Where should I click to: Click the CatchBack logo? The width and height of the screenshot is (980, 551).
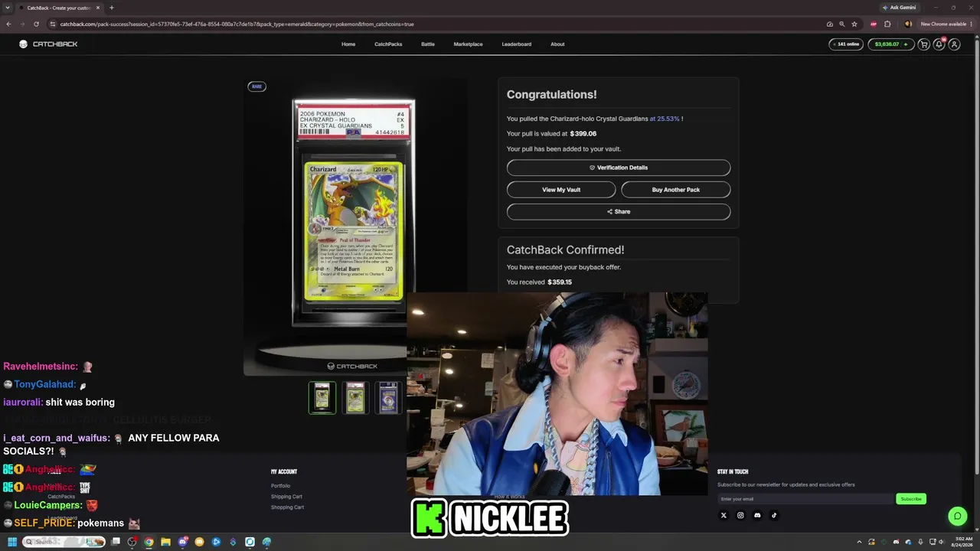click(x=48, y=44)
